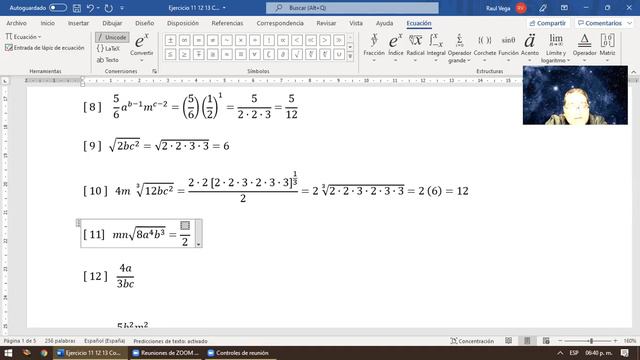
Task: Switch to the Dibujar tab
Action: coord(112,23)
